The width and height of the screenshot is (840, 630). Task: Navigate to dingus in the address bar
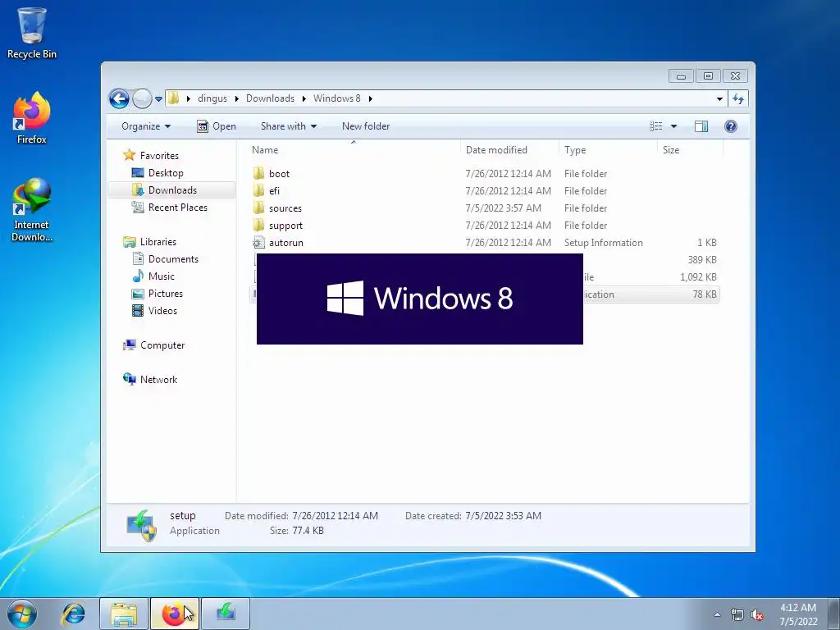(212, 98)
